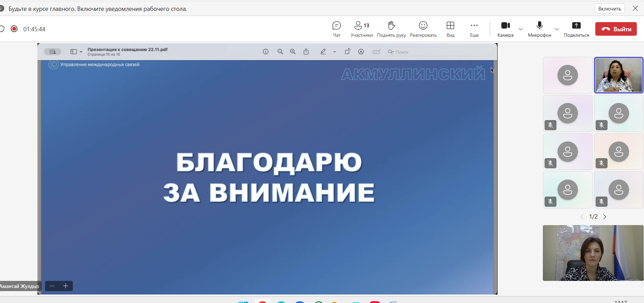
Task: Show the Participants (Участники) list
Action: point(361,29)
